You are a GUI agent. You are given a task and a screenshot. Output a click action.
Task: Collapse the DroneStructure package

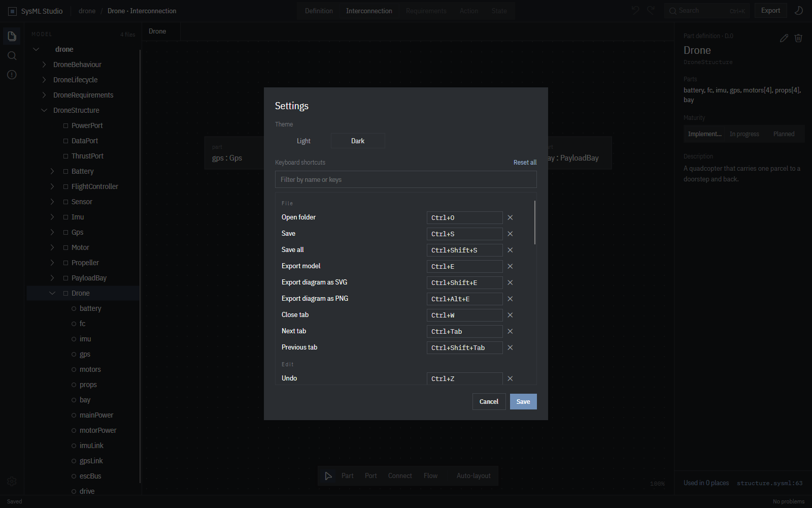pos(44,110)
